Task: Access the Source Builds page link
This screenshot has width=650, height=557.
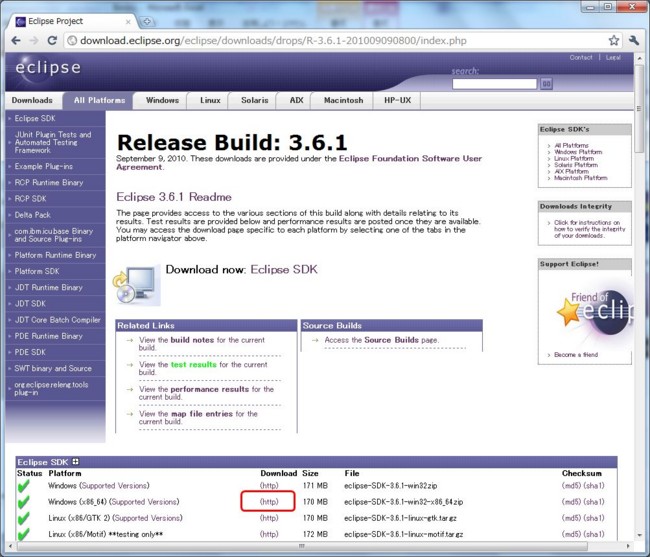Action: pyautogui.click(x=392, y=340)
